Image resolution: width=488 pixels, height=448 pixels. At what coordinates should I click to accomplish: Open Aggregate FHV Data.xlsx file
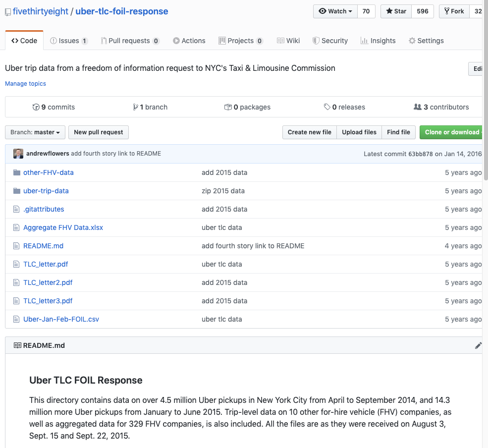tap(63, 227)
